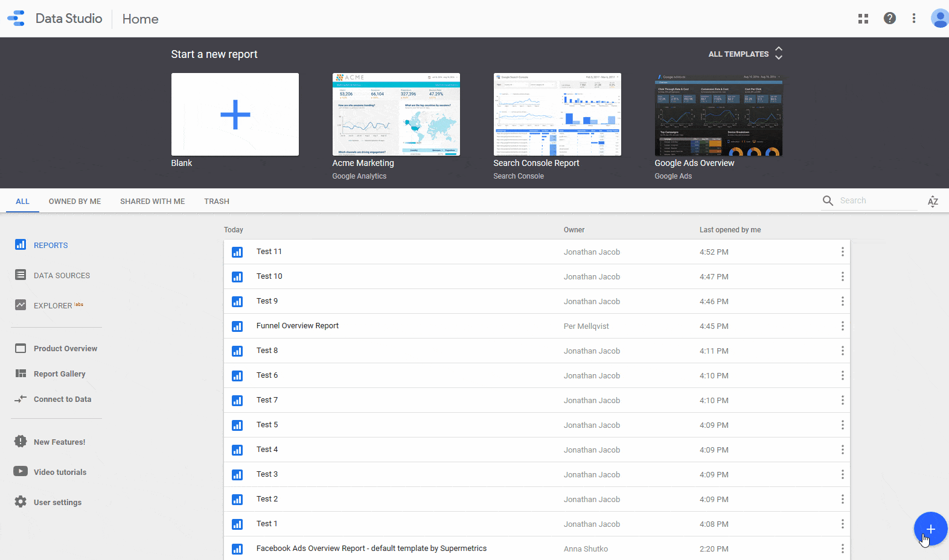Click the Home title in header
The height and width of the screenshot is (560, 949).
tap(140, 19)
